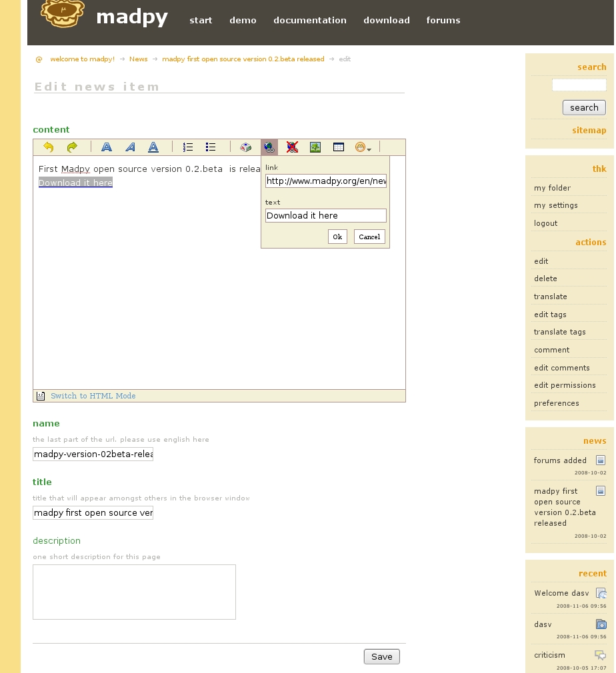Open the forums added news item
Screen dimensions: 616x673
click(560, 460)
